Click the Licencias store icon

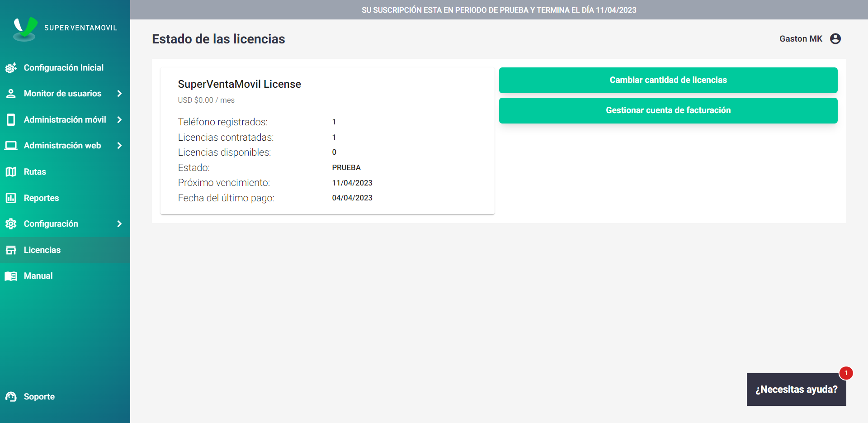11,250
